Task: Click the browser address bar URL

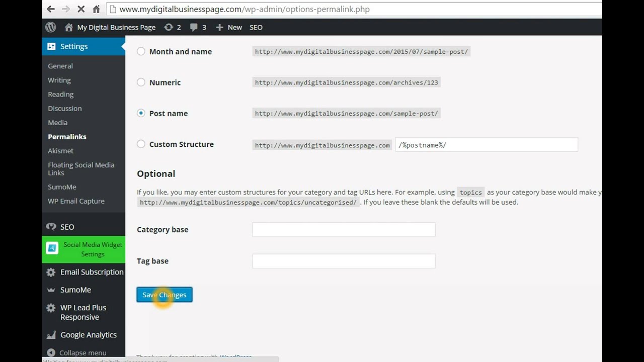Action: tap(245, 9)
